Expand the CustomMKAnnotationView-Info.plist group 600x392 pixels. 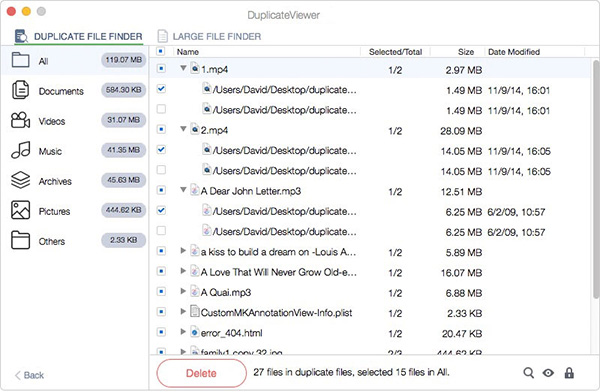pos(183,312)
